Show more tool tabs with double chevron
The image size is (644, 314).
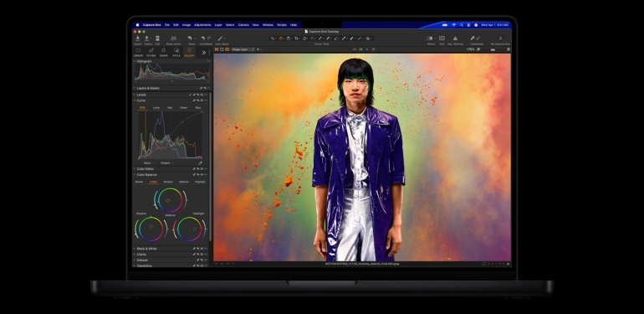[204, 52]
